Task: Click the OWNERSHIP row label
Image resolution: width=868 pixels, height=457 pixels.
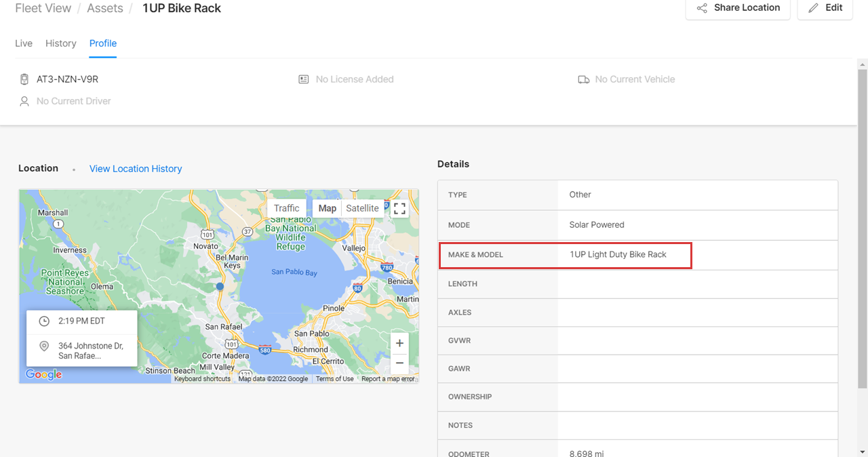Action: tap(470, 397)
